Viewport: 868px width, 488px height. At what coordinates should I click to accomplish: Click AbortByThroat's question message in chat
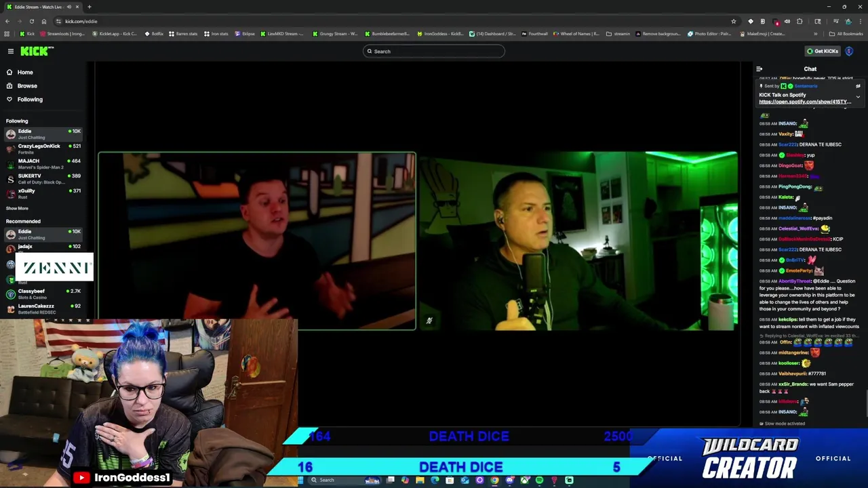808,295
